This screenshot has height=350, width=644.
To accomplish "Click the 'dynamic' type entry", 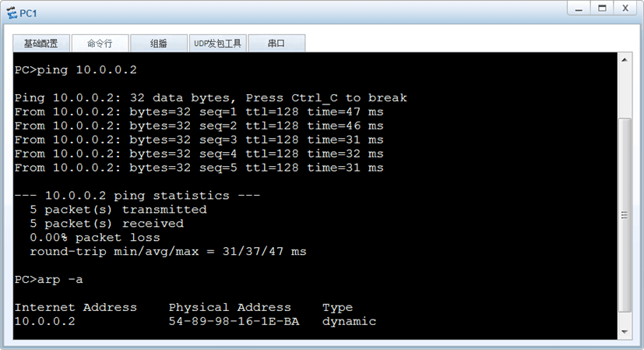I will coord(349,322).
